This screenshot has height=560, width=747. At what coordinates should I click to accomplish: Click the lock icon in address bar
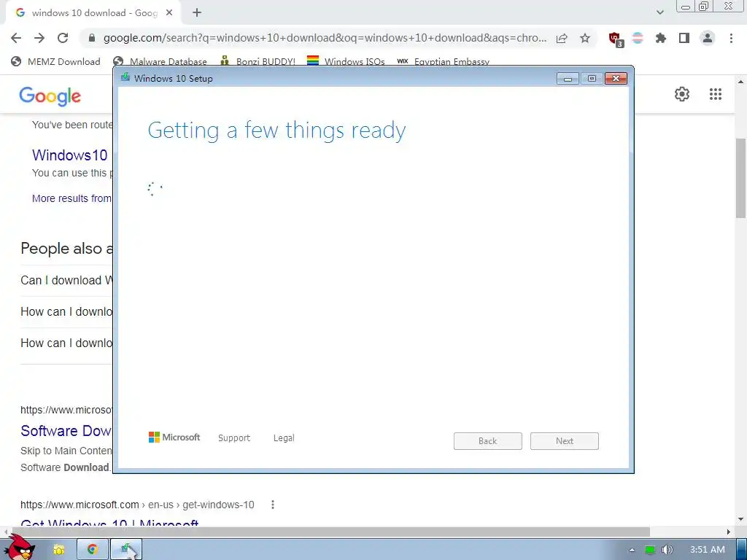point(92,38)
